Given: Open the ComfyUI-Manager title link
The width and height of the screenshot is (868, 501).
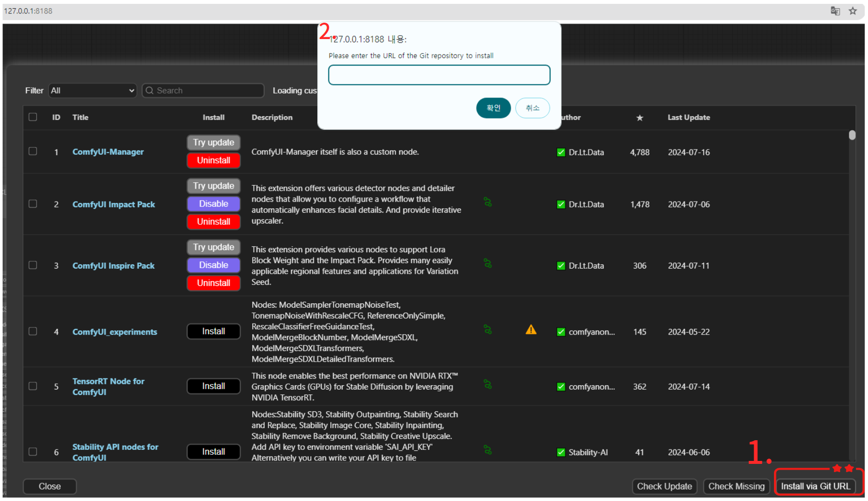Looking at the screenshot, I should pyautogui.click(x=108, y=152).
